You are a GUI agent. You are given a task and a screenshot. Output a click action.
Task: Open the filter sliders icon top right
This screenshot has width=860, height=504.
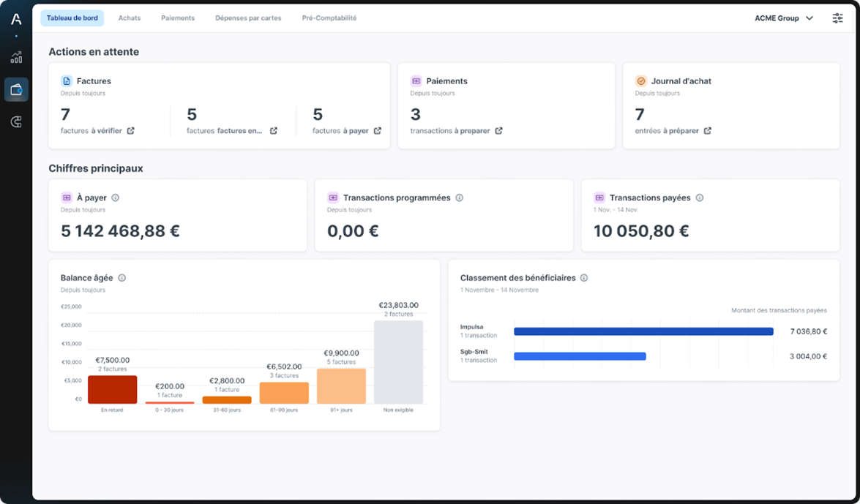click(837, 18)
